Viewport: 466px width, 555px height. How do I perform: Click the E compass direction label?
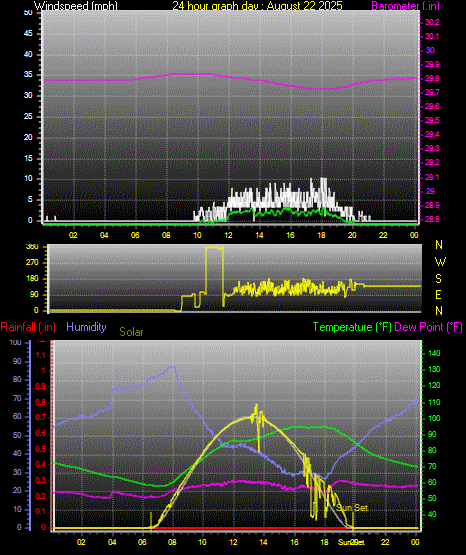[x=438, y=295]
